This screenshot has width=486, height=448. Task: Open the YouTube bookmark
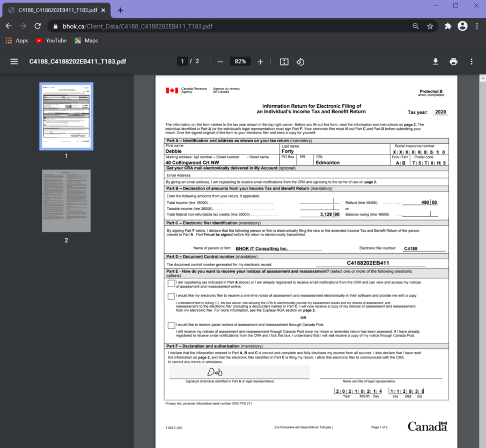pos(51,41)
